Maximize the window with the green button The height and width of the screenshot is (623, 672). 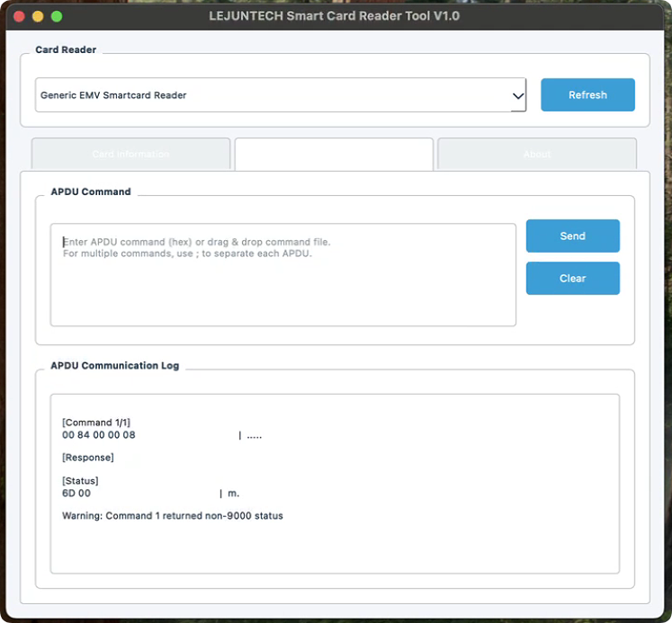(57, 16)
